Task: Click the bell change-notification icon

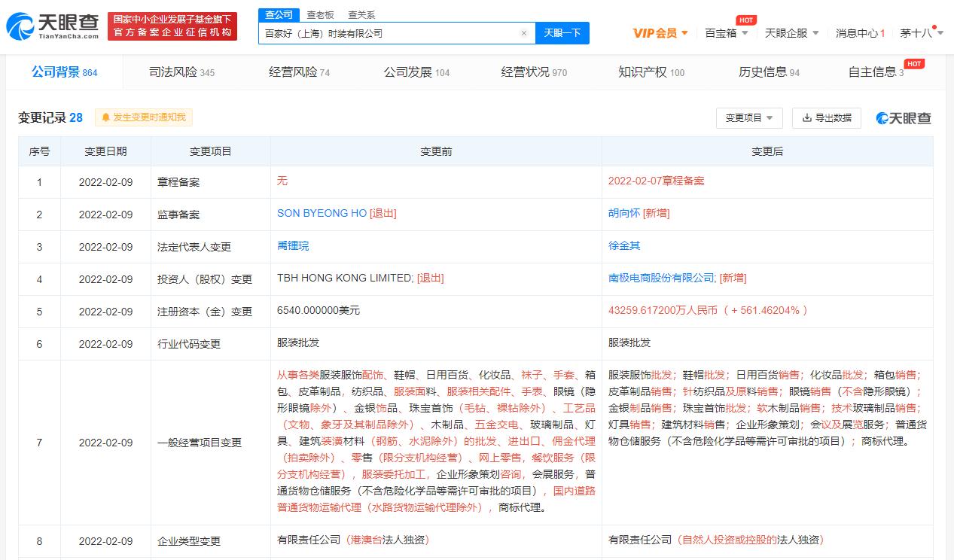Action: click(105, 117)
